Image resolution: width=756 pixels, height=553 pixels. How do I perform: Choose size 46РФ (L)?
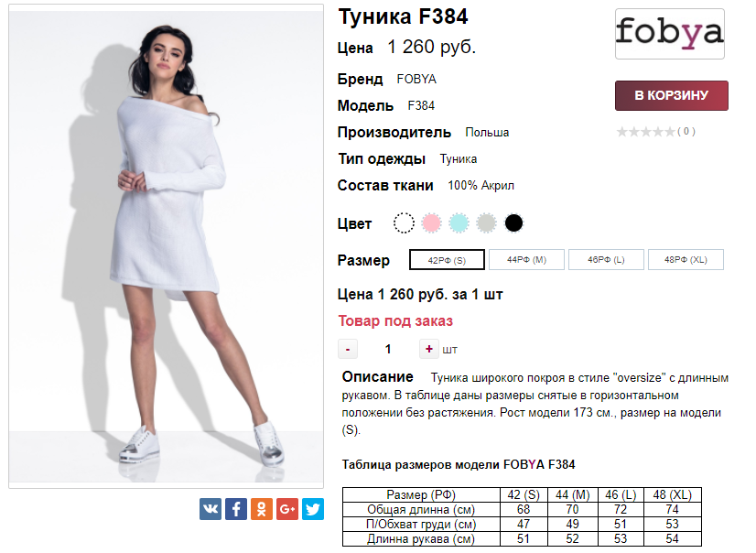[x=606, y=260]
